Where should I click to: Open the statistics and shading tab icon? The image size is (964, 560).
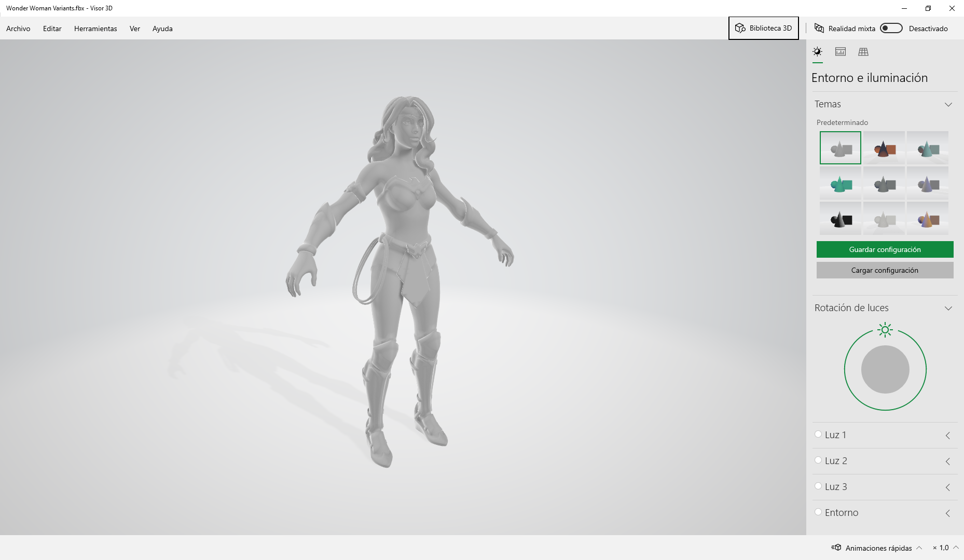coord(841,52)
